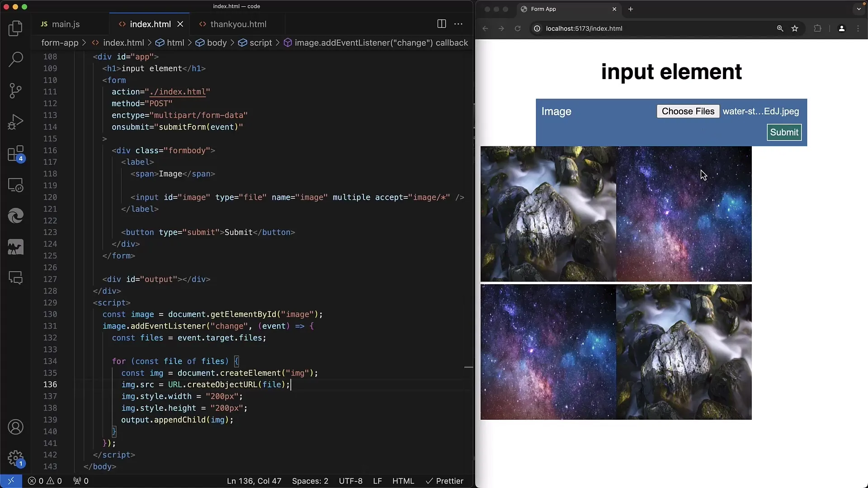Viewport: 868px width, 488px height.
Task: Click line number 120 in the gutter
Action: pyautogui.click(x=50, y=197)
